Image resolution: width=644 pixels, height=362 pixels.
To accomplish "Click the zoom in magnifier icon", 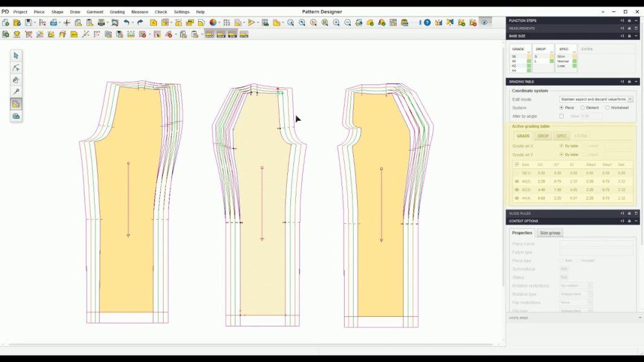I will pyautogui.click(x=336, y=22).
